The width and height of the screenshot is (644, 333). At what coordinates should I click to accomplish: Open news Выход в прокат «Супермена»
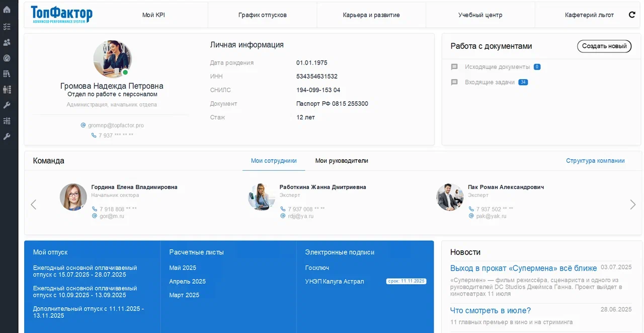pyautogui.click(x=524, y=268)
